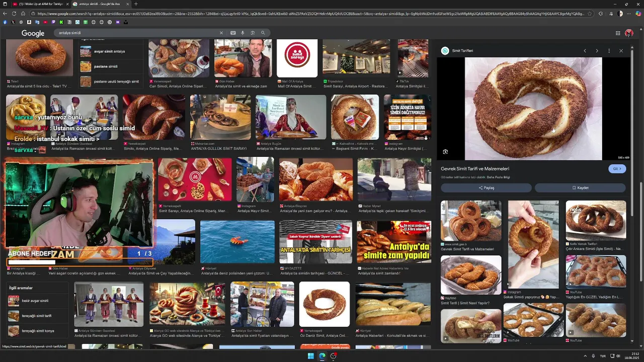Select tereyağlı simit tarifi related search

click(38, 316)
